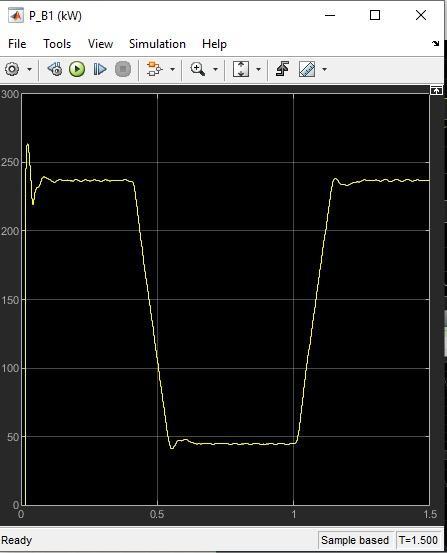The height and width of the screenshot is (553, 447).
Task: Click the Highlight Simulink Block icon
Action: coord(155,69)
